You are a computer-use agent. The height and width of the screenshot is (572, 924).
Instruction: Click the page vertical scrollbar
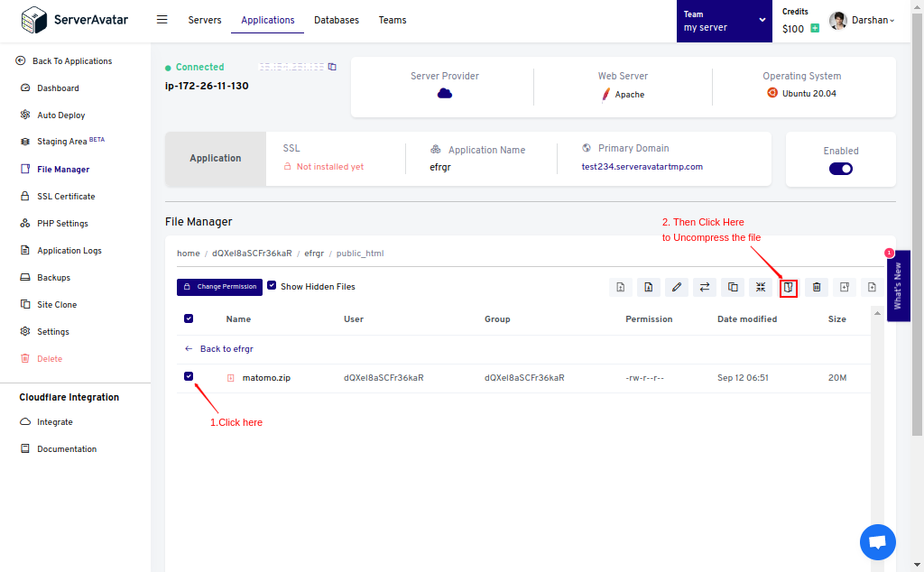tap(918, 224)
